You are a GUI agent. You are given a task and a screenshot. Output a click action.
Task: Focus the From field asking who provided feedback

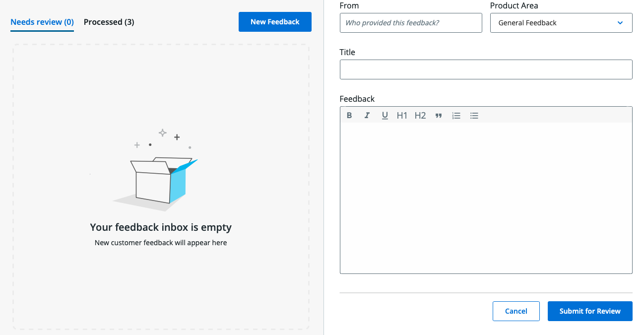[411, 23]
